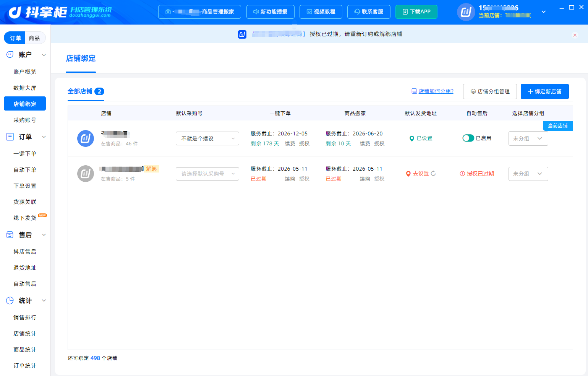
Task: Open the expired store's 未分组 group dropdown
Action: pos(528,174)
